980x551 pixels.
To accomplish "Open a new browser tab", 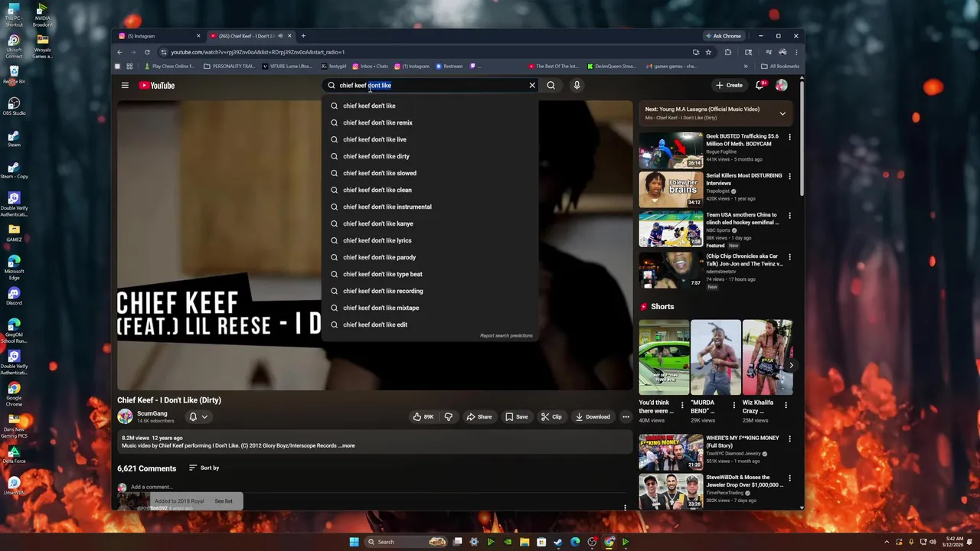I will 303,36.
